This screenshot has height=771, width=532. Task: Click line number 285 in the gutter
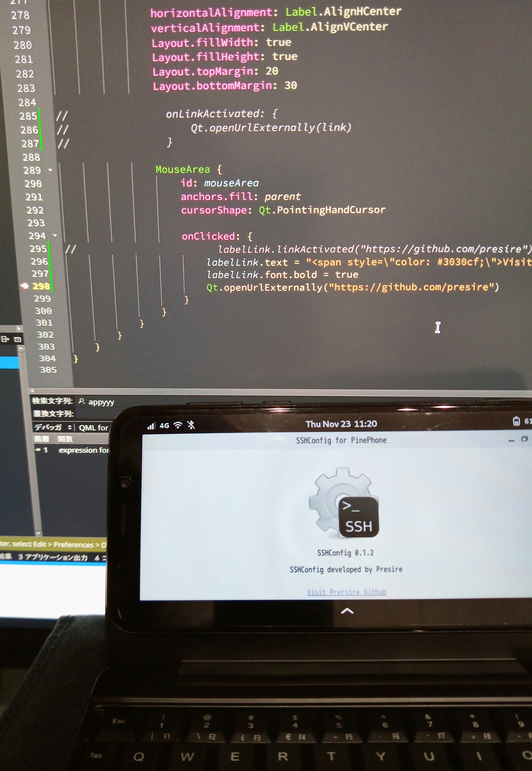click(28, 116)
